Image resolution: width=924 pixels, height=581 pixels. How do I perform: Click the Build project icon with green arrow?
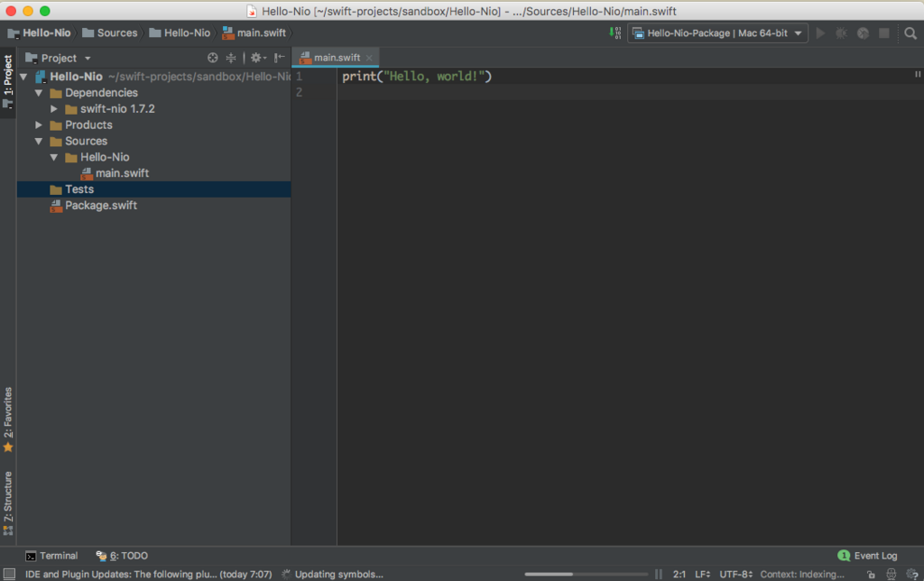[x=614, y=33]
